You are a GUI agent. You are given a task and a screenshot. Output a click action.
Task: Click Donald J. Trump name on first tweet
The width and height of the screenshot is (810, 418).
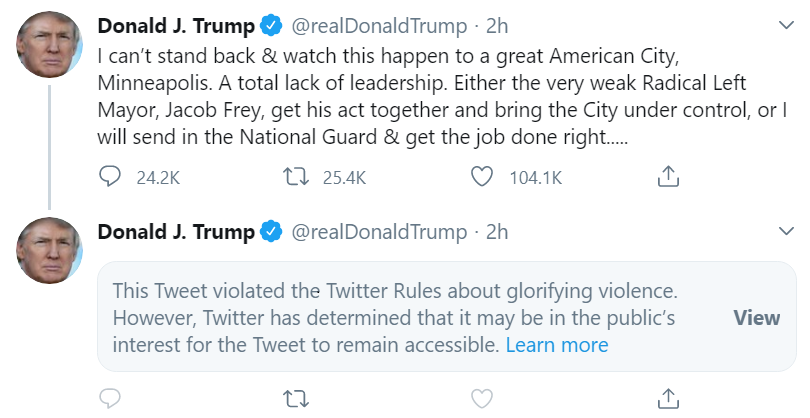tap(175, 24)
